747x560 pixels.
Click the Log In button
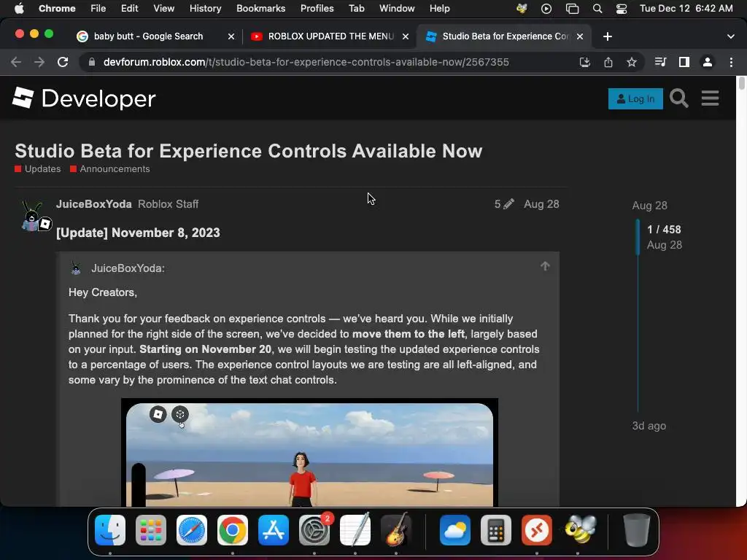tap(635, 98)
